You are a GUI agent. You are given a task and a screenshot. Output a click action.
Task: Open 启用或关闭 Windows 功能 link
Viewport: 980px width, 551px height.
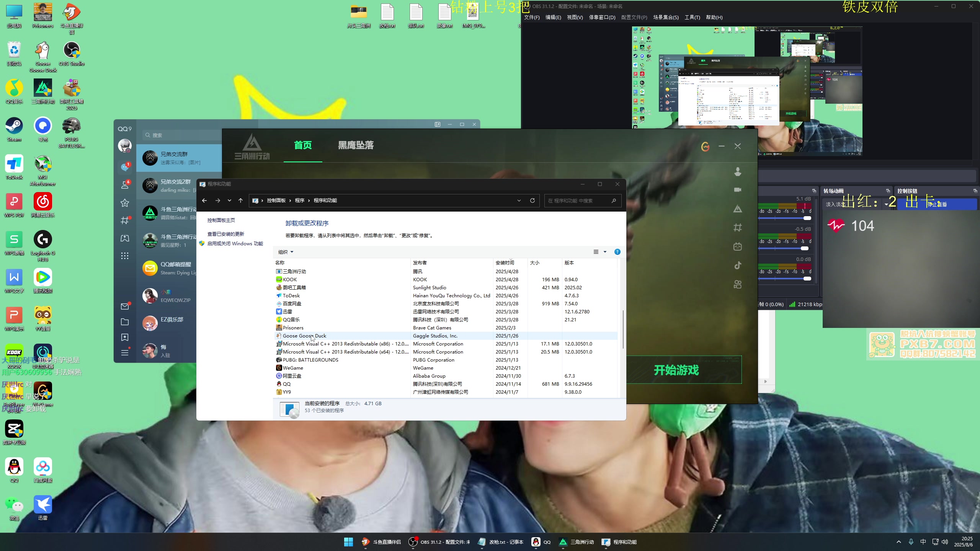235,244
